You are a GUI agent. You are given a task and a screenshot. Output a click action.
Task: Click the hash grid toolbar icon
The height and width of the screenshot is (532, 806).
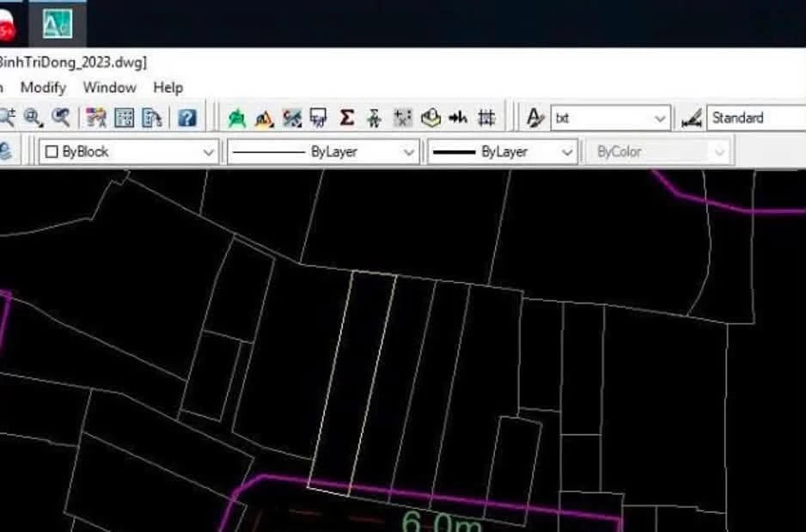coord(486,118)
